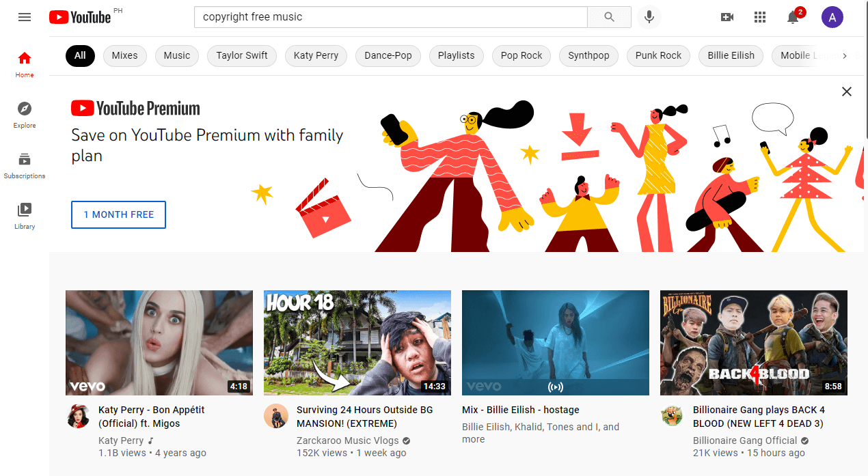The height and width of the screenshot is (476, 868).
Task: Open the Katy Perry Bon Appétit thumbnail
Action: click(159, 343)
